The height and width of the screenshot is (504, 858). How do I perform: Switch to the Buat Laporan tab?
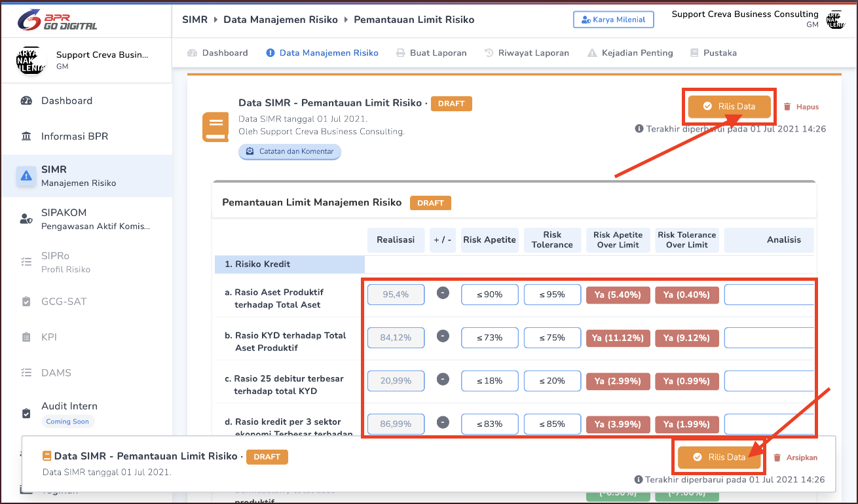pyautogui.click(x=432, y=53)
